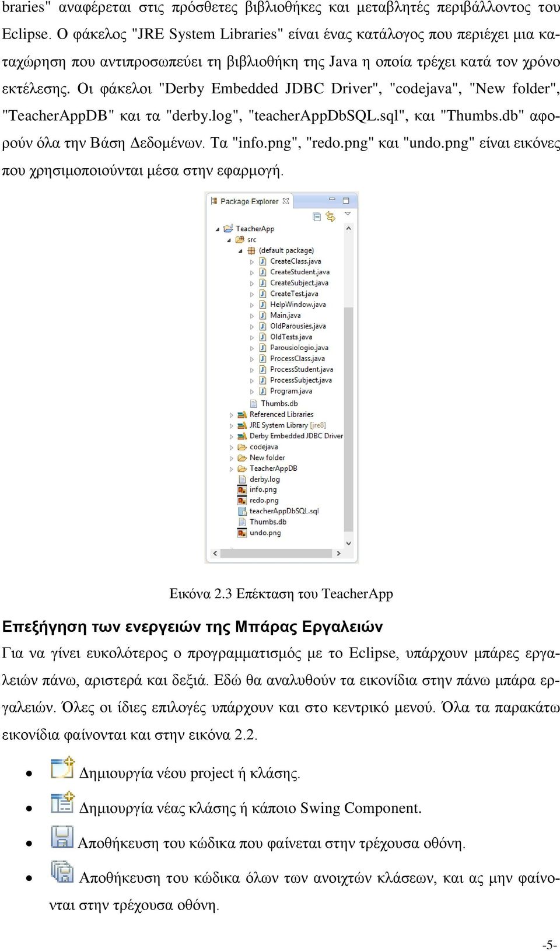This screenshot has width=560, height=951.
Task: Click the src source folder icon
Action: click(x=240, y=240)
